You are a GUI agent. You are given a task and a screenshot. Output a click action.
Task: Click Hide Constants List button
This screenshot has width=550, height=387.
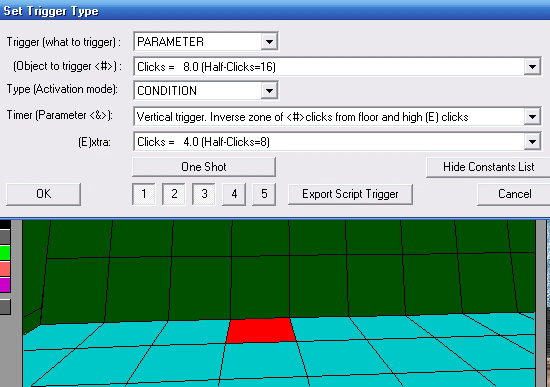(488, 167)
